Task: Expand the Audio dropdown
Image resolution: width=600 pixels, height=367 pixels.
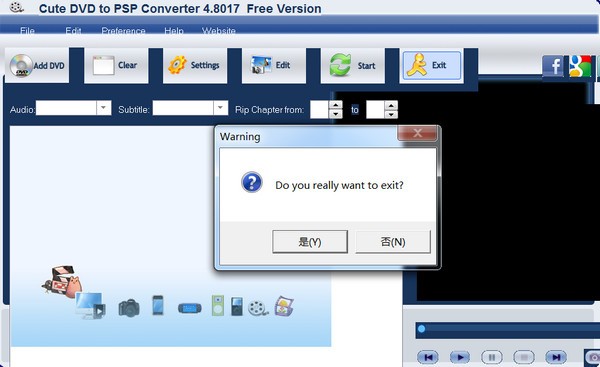Action: [x=103, y=108]
